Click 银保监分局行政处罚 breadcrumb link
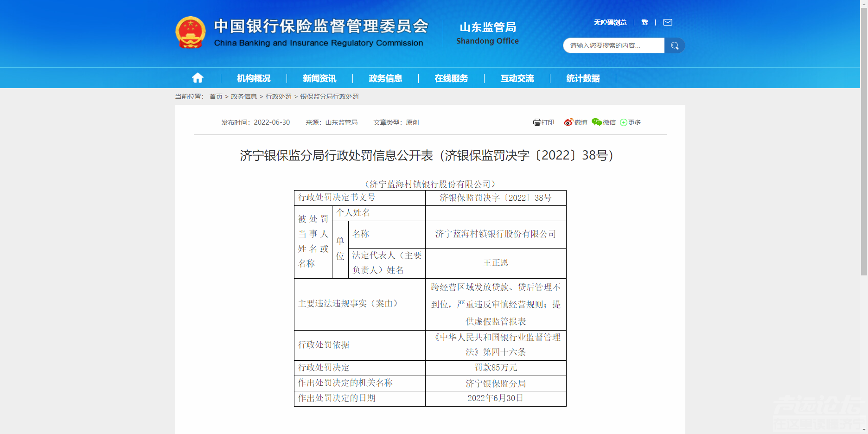Screen dimensions: 868x434 pyautogui.click(x=330, y=96)
